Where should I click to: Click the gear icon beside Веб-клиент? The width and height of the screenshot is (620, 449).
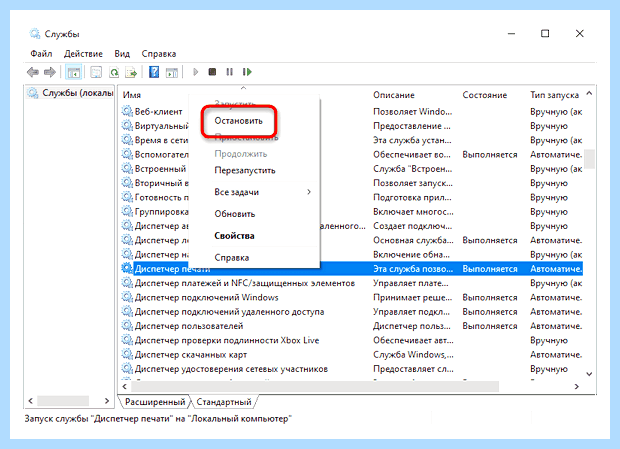[127, 111]
